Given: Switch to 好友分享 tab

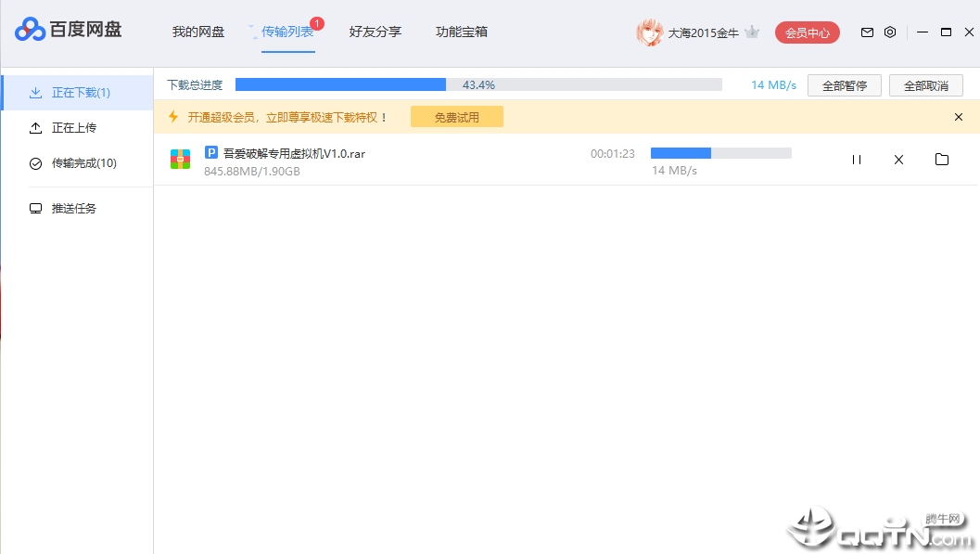Looking at the screenshot, I should click(x=375, y=32).
